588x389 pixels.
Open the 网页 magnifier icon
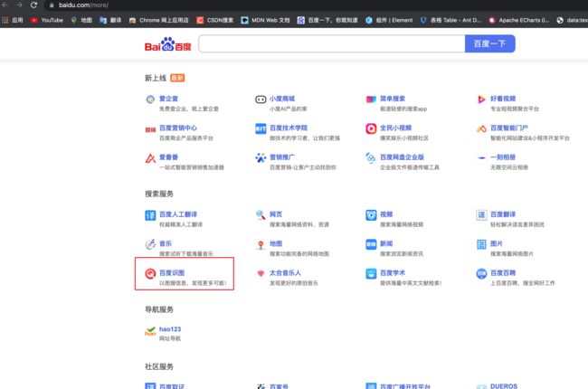pos(261,215)
